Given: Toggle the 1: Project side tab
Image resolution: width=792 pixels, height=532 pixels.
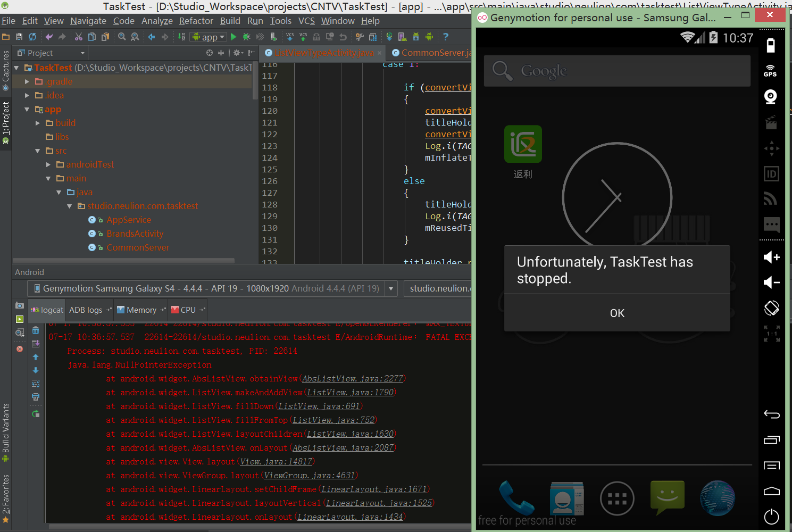Looking at the screenshot, I should pyautogui.click(x=6, y=123).
